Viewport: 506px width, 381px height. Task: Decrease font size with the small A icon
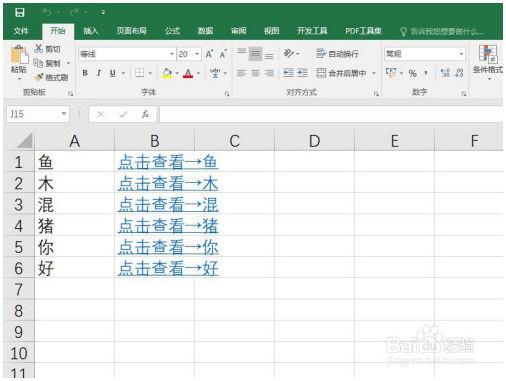(223, 54)
